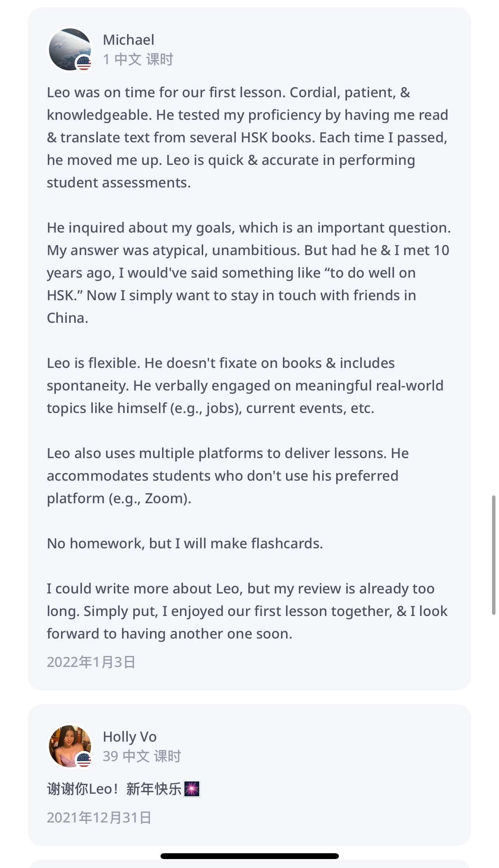This screenshot has height=868, width=499.
Task: Tap the review date 2022年1月3日
Action: pyautogui.click(x=91, y=662)
